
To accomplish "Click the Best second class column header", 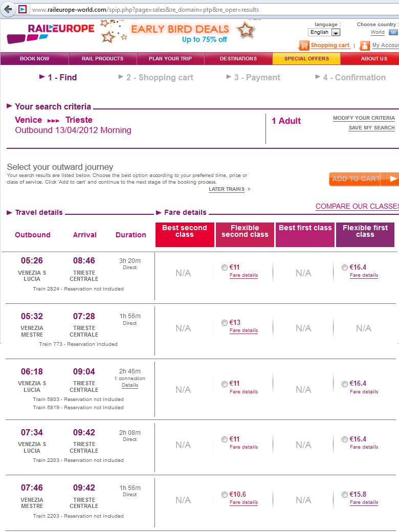I will point(185,235).
